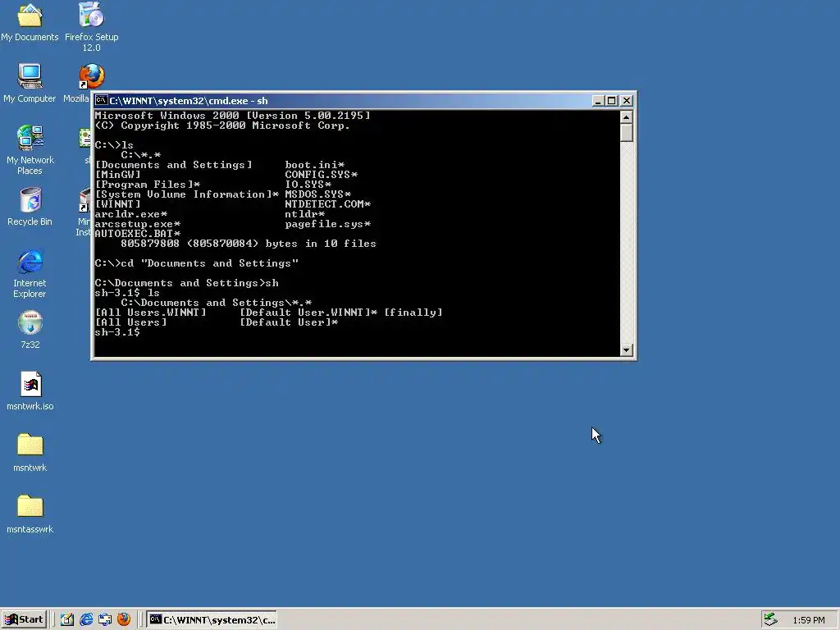840x630 pixels.
Task: Launch Outlook Express from quick launch
Action: [x=105, y=619]
